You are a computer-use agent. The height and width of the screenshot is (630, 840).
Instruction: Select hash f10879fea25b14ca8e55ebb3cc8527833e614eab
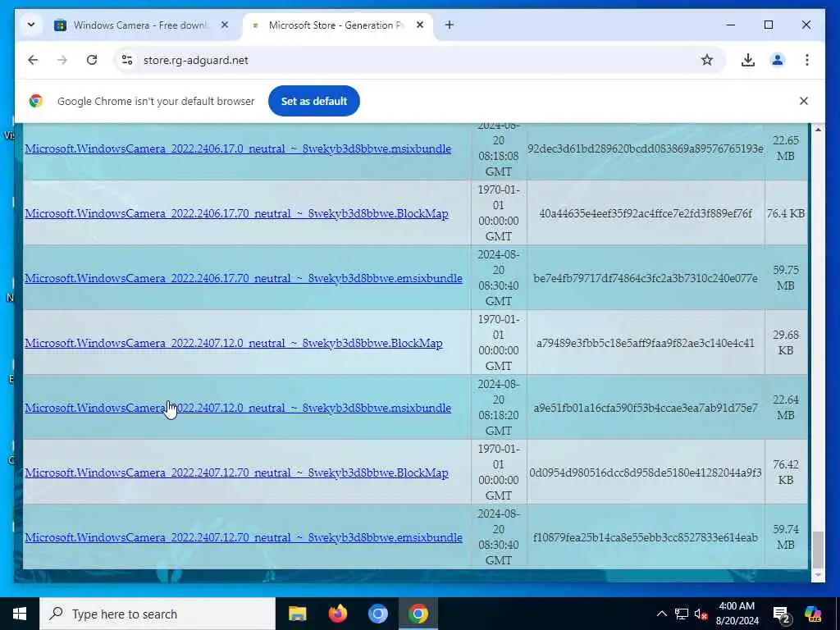tap(646, 537)
